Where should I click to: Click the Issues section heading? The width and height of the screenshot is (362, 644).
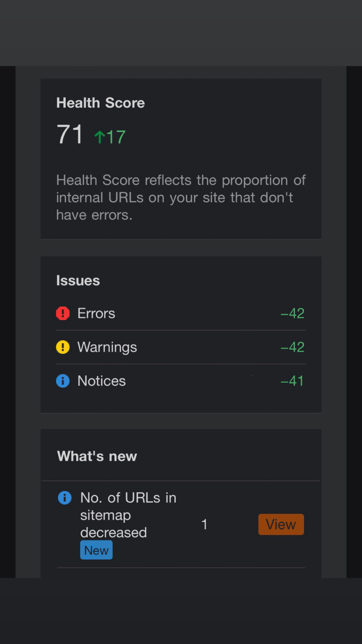point(78,281)
